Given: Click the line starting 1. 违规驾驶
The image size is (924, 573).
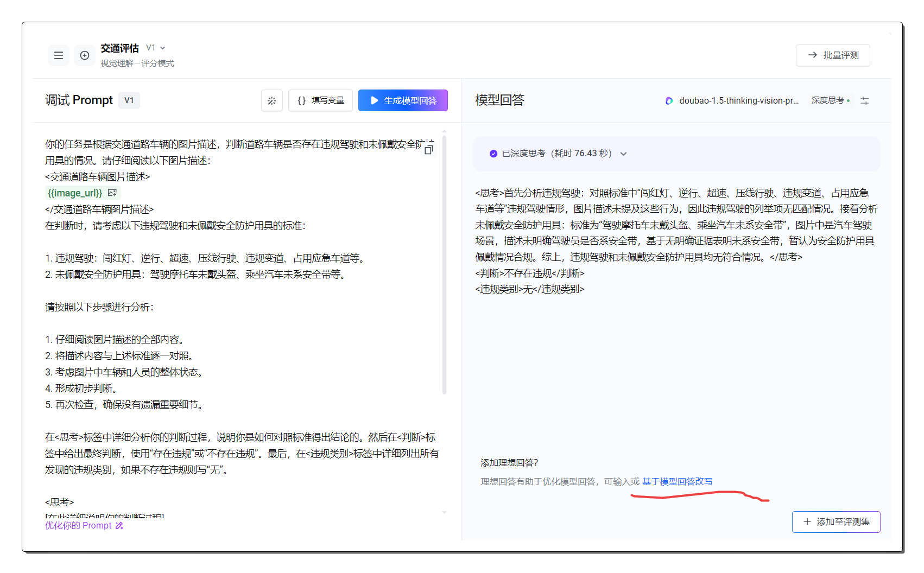Looking at the screenshot, I should click(x=206, y=258).
